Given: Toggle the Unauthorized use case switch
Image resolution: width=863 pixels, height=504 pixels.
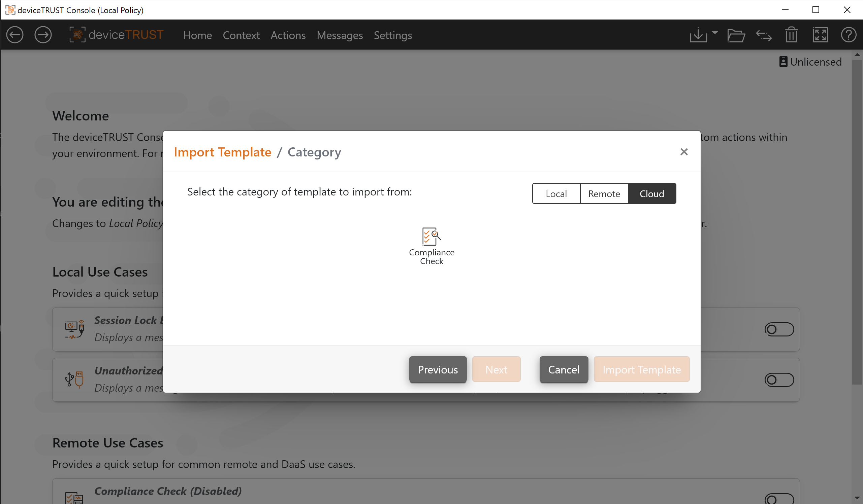Looking at the screenshot, I should pyautogui.click(x=779, y=380).
